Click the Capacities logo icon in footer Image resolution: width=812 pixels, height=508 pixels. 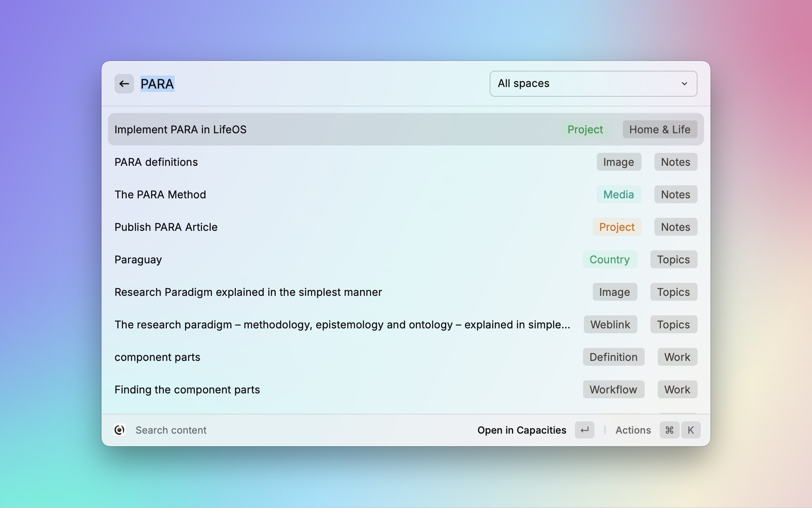click(x=119, y=430)
